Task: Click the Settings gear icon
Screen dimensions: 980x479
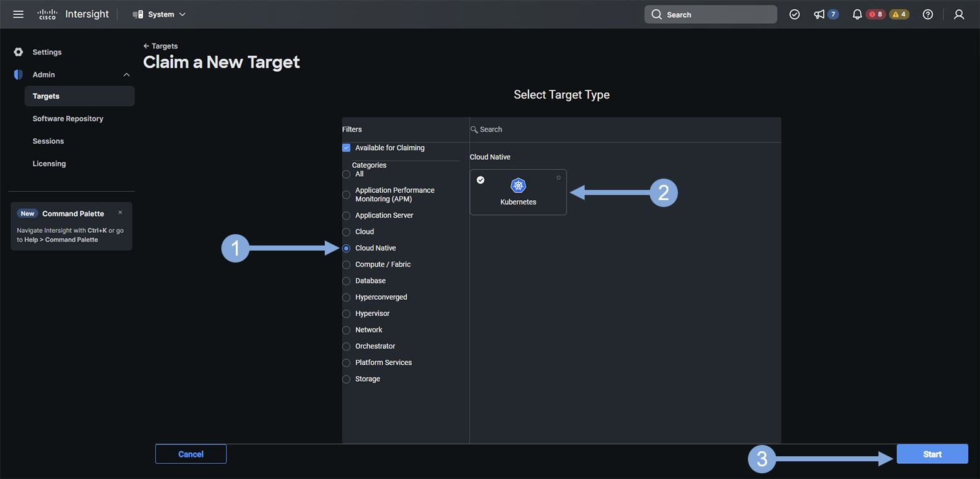Action: (x=18, y=52)
